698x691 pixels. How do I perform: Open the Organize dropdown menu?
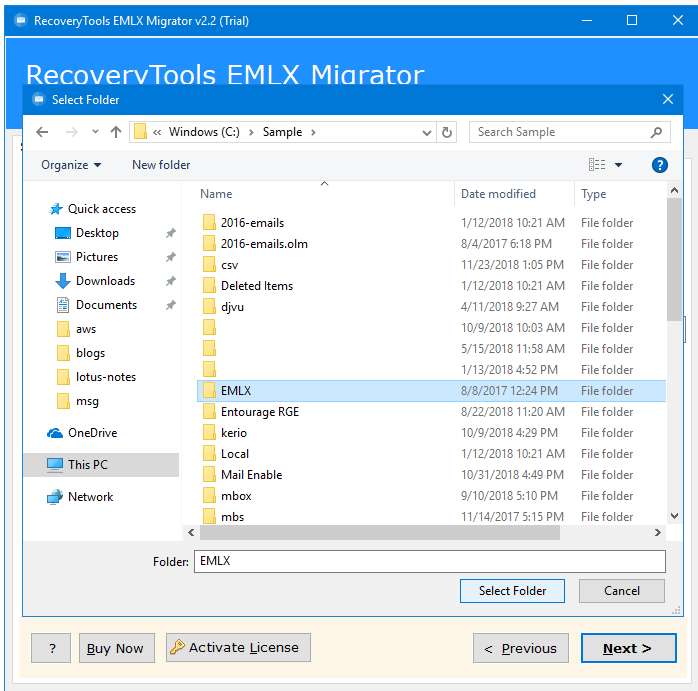pyautogui.click(x=71, y=165)
